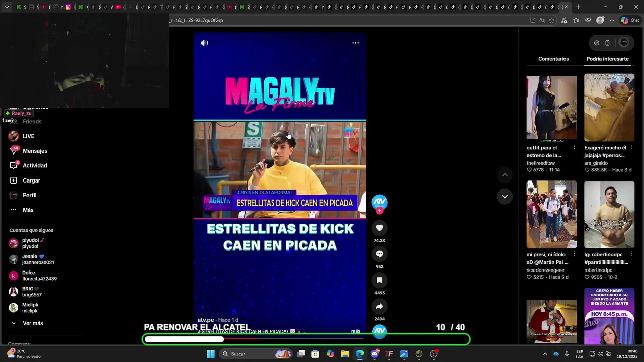Open 'Exageró mucho él' dog video thumbnail
644x362 pixels.
(609, 107)
